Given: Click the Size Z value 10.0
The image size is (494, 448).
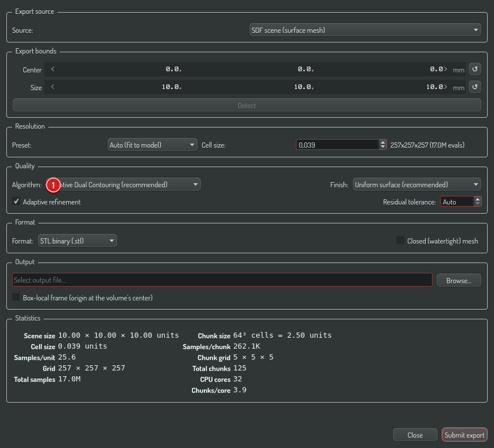Looking at the screenshot, I should [x=434, y=87].
